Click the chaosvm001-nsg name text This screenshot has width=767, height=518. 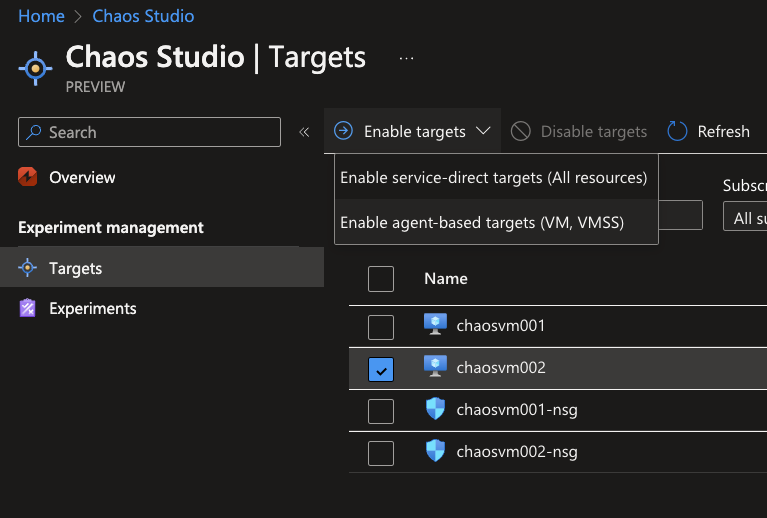tap(517, 409)
